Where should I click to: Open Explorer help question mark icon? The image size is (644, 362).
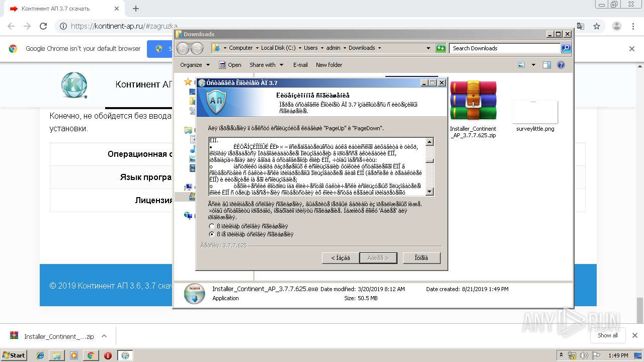point(561,65)
